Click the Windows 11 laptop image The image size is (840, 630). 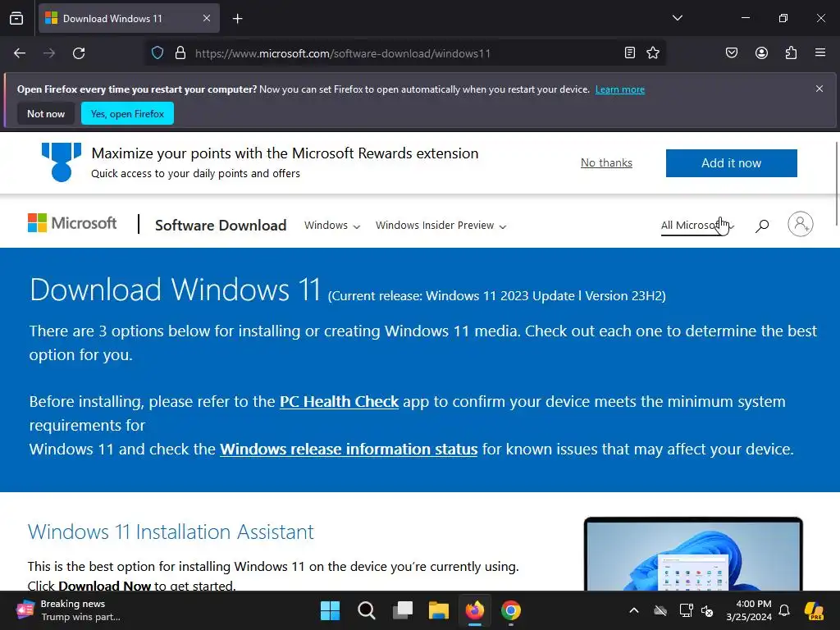point(693,554)
